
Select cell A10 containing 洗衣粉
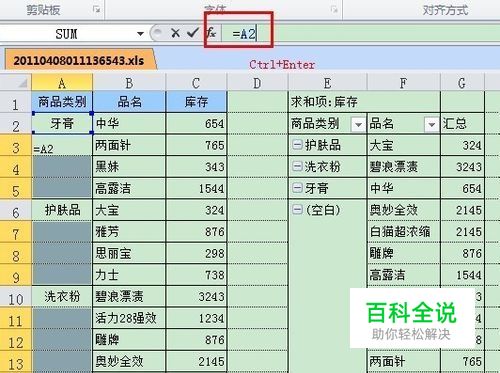62,297
